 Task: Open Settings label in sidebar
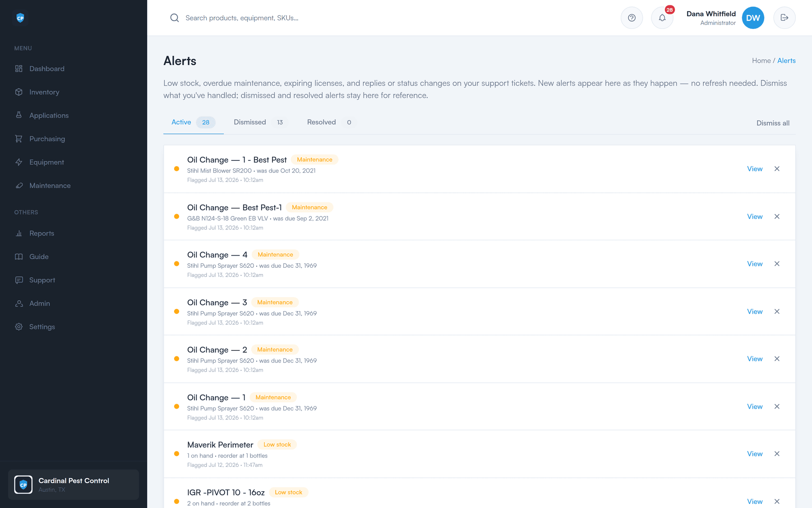42,327
